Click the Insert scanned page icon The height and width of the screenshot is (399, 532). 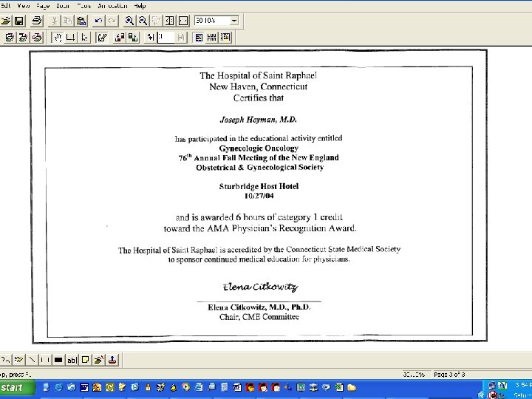(x=23, y=37)
